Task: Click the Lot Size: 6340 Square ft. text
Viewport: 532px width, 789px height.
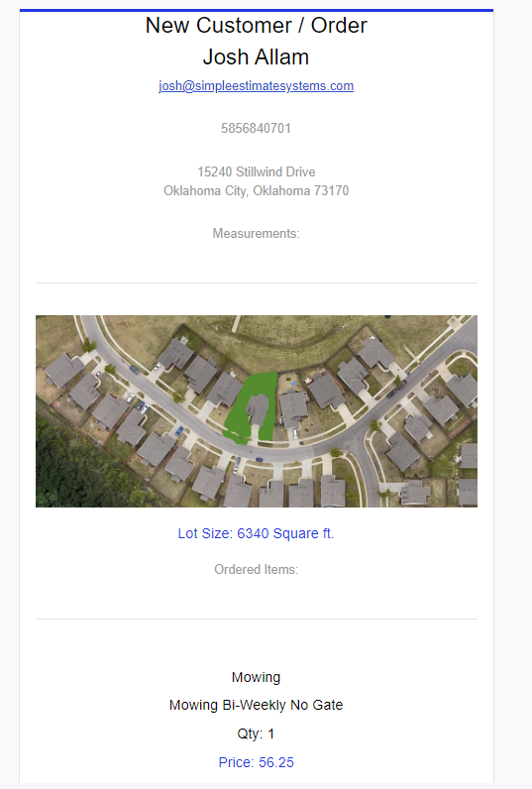Action: [256, 533]
